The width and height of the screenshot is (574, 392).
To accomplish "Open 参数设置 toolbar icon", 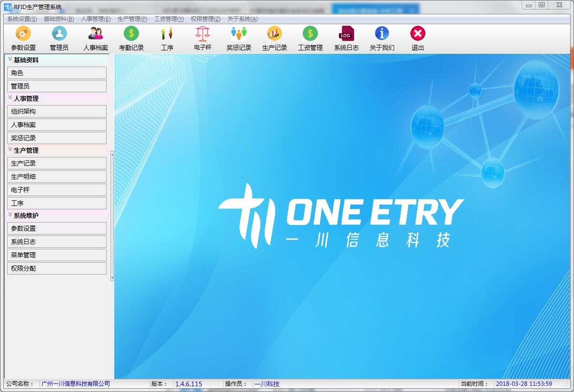I will coord(23,39).
